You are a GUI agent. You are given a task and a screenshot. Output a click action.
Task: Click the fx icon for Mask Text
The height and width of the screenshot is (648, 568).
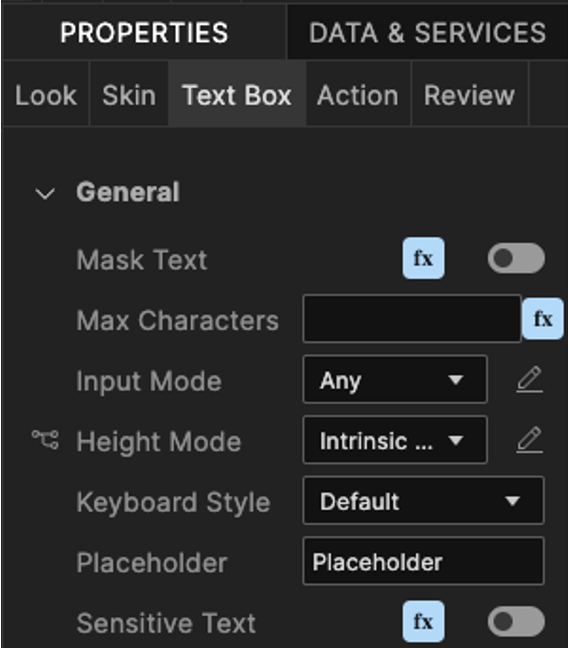(423, 258)
